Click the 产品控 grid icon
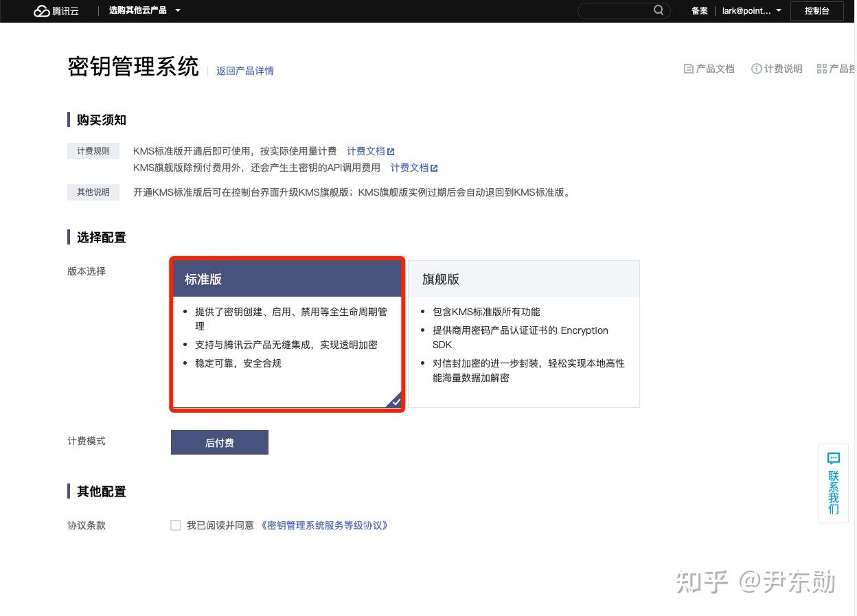This screenshot has height=616, width=857. coord(822,69)
